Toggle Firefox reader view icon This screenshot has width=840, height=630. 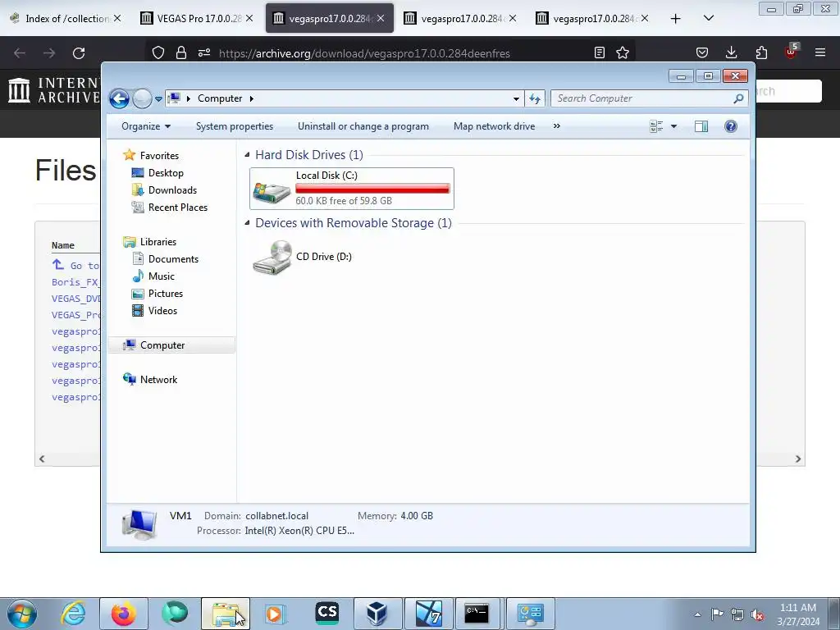(600, 52)
